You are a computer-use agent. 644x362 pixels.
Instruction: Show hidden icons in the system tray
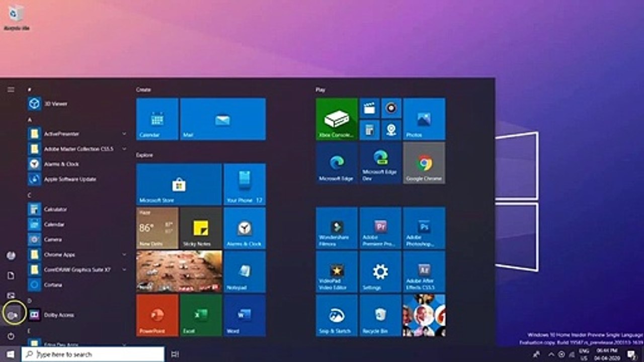tap(550, 354)
